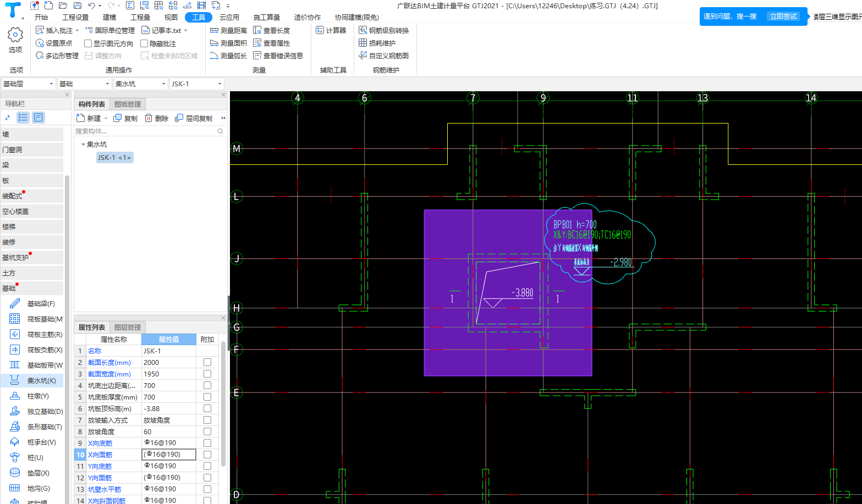Open 查看错误信息 tool
This screenshot has height=504, width=862.
[278, 56]
